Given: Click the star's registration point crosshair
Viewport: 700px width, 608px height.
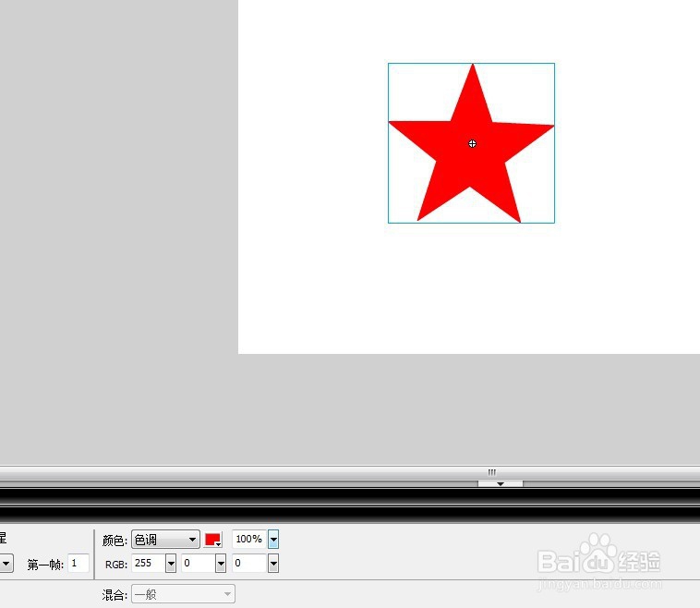Looking at the screenshot, I should 472,143.
